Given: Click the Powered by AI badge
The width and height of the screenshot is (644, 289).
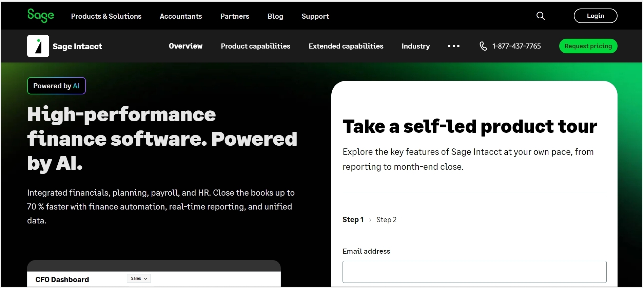Looking at the screenshot, I should [x=56, y=86].
